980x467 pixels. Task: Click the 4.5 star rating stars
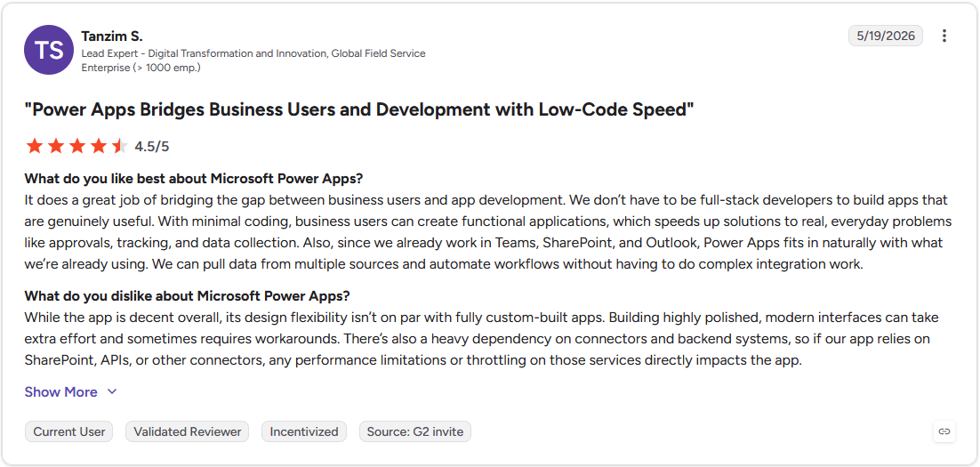coord(76,146)
